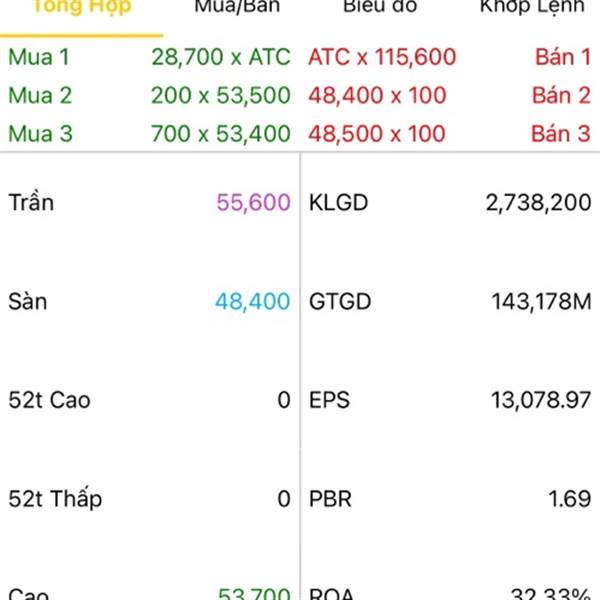The height and width of the screenshot is (600, 600).
Task: Pick the 48,500 x 100 sell order
Action: [377, 134]
